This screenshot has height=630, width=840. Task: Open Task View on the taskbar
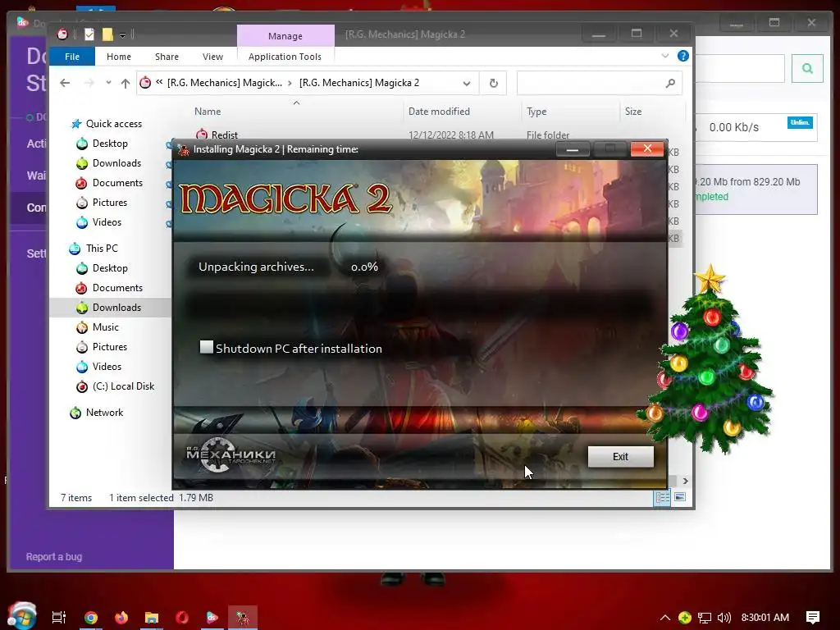point(59,618)
